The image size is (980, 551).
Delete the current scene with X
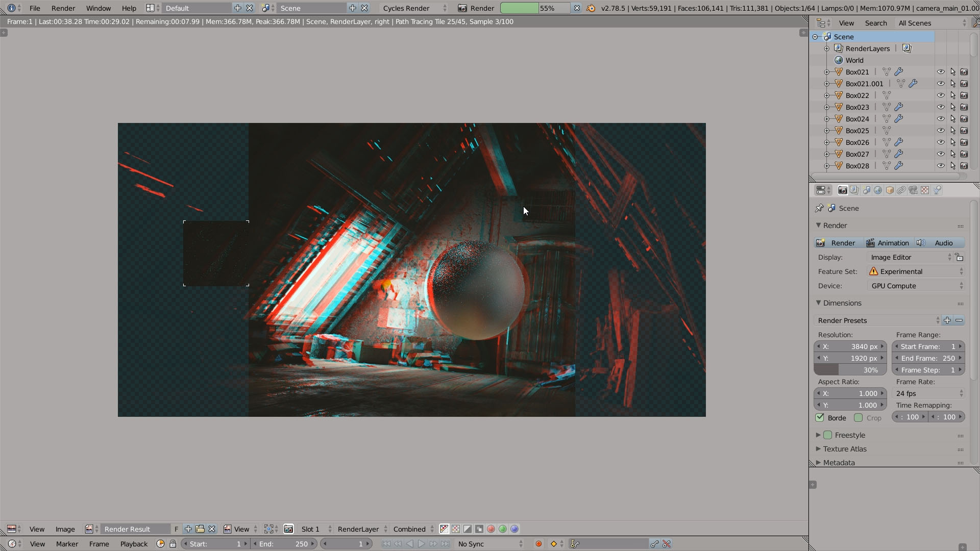click(364, 8)
